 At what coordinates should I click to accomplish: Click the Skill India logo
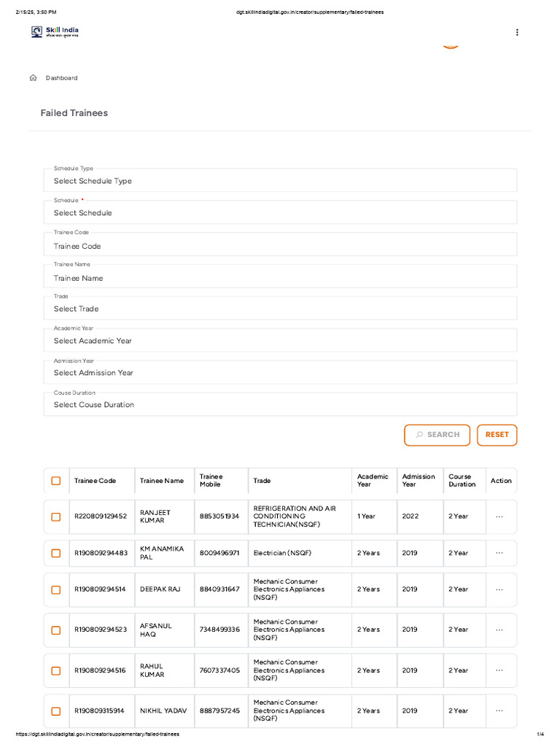[x=55, y=32]
